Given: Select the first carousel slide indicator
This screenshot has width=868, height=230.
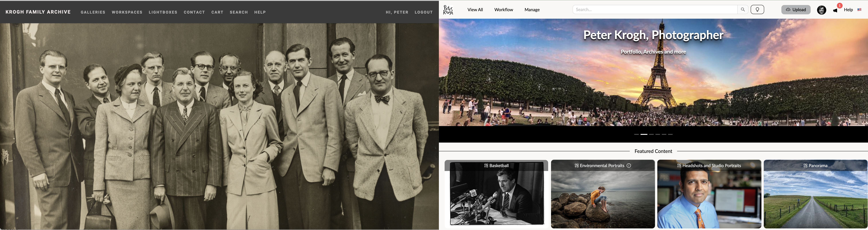Looking at the screenshot, I should [x=637, y=134].
